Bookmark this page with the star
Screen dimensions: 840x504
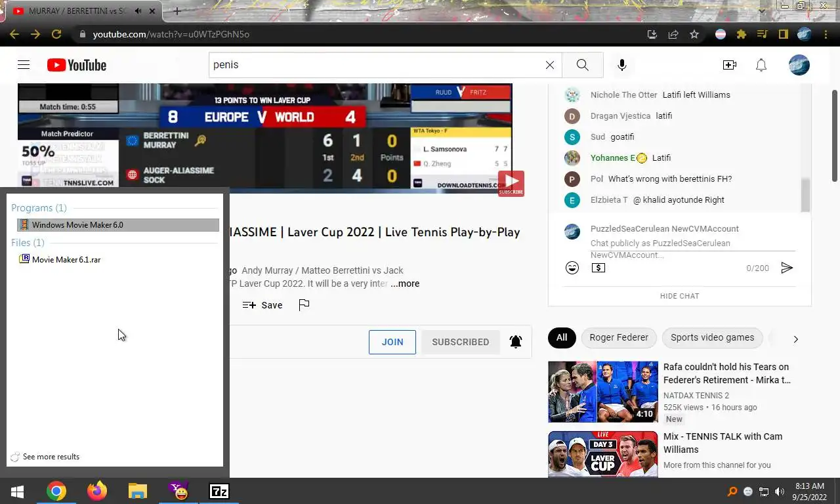coord(694,34)
